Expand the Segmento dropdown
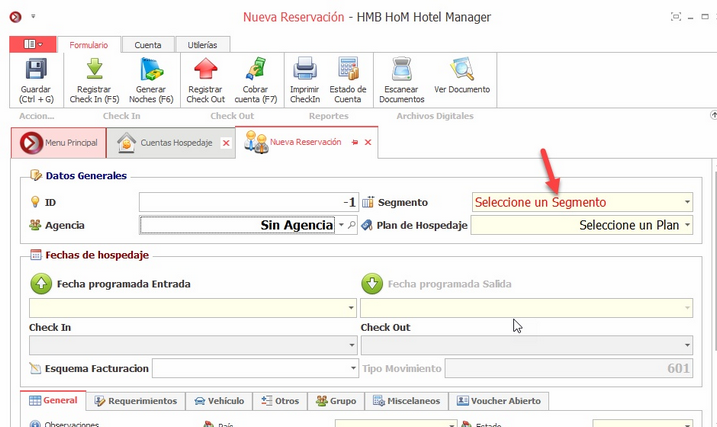The width and height of the screenshot is (717, 427). click(687, 202)
